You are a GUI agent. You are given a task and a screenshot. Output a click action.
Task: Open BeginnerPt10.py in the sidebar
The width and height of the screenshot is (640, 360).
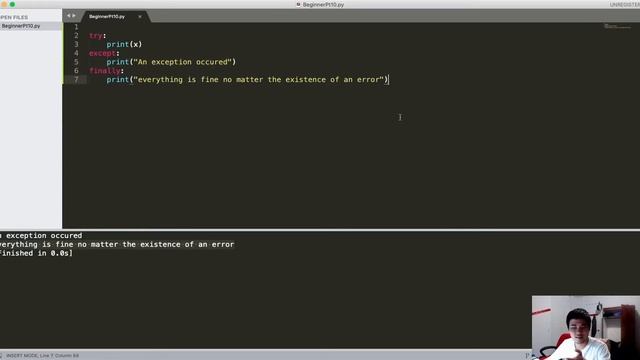tap(21, 26)
